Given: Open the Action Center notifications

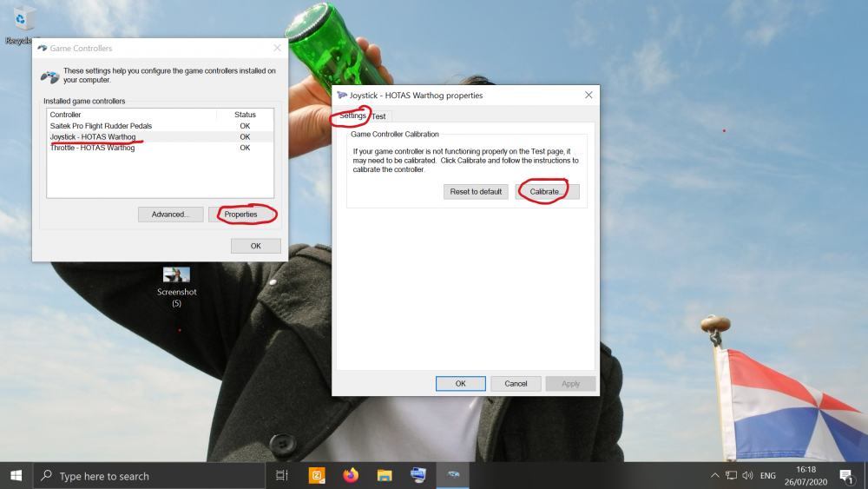Looking at the screenshot, I should [x=845, y=476].
